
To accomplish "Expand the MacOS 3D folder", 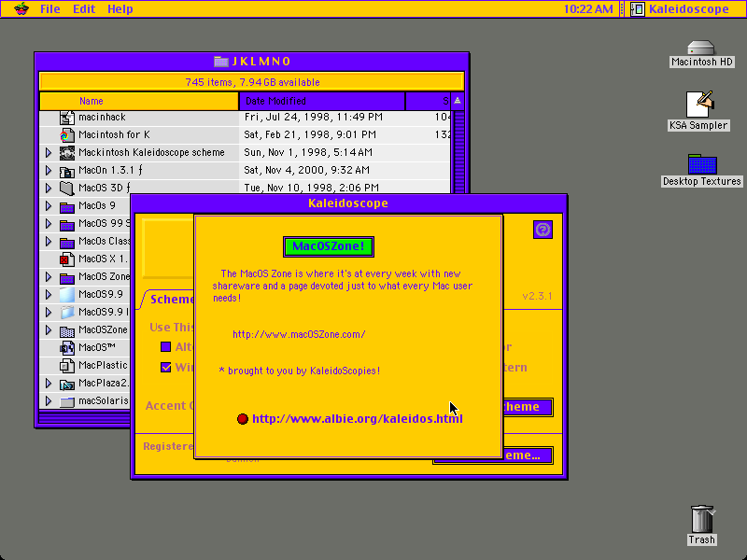I will [49, 188].
